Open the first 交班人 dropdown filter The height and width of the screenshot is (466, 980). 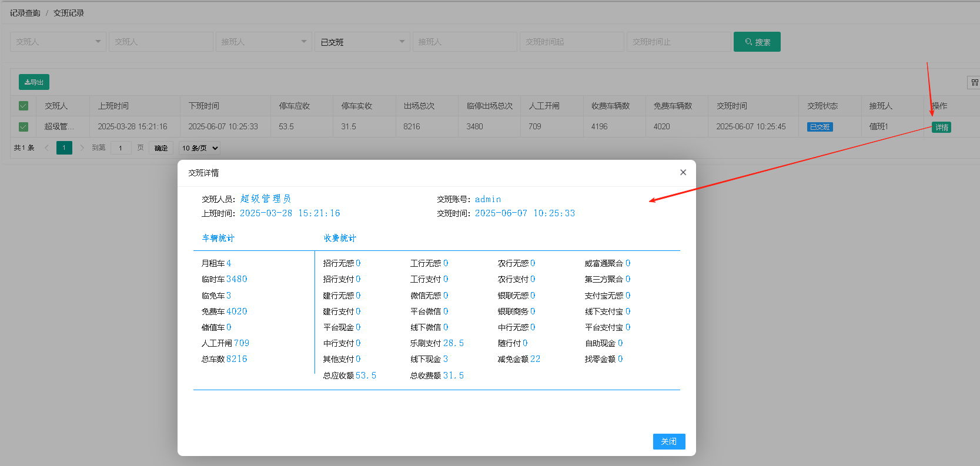pos(58,42)
